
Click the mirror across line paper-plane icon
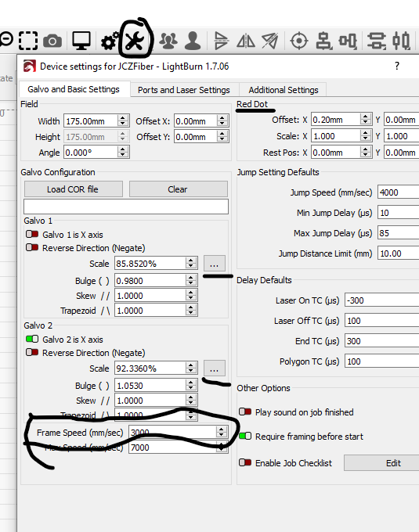270,41
